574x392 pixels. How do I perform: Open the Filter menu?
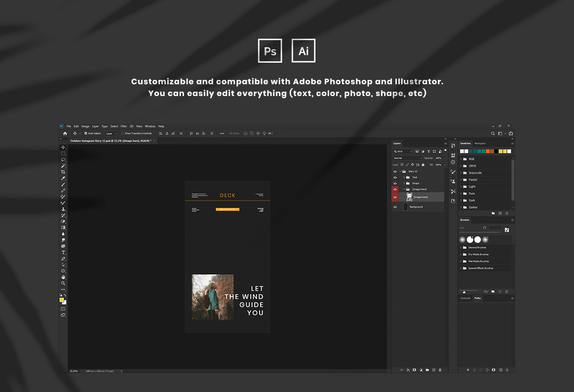coord(124,126)
